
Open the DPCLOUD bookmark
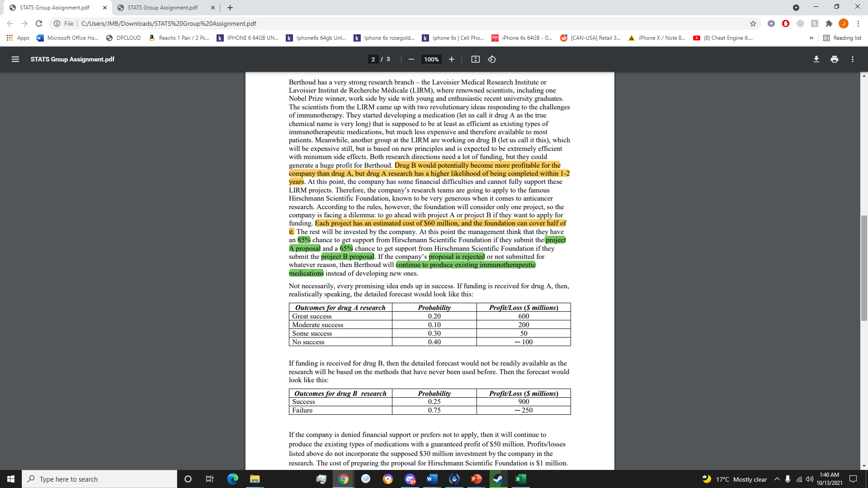(x=123, y=38)
